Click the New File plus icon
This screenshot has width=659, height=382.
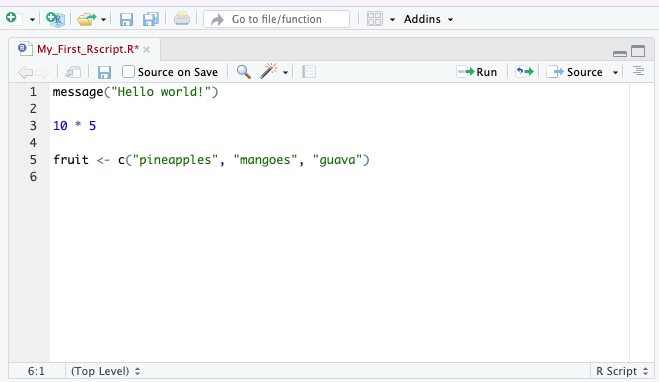pos(13,19)
